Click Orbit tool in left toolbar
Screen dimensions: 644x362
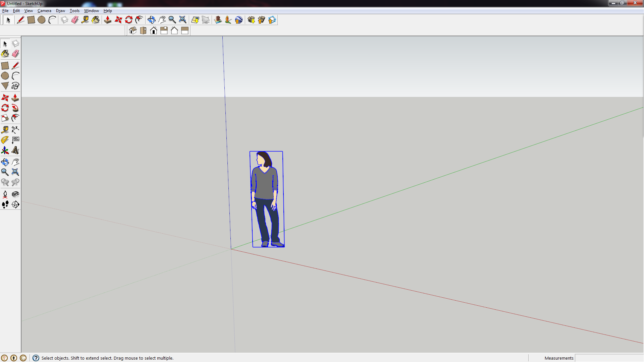[5, 162]
